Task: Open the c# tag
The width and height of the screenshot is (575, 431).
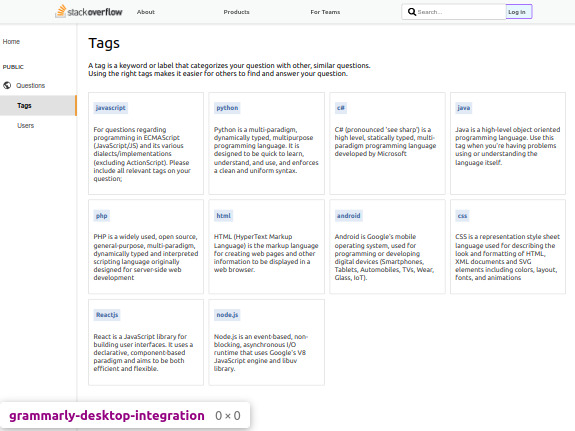Action: (x=341, y=108)
